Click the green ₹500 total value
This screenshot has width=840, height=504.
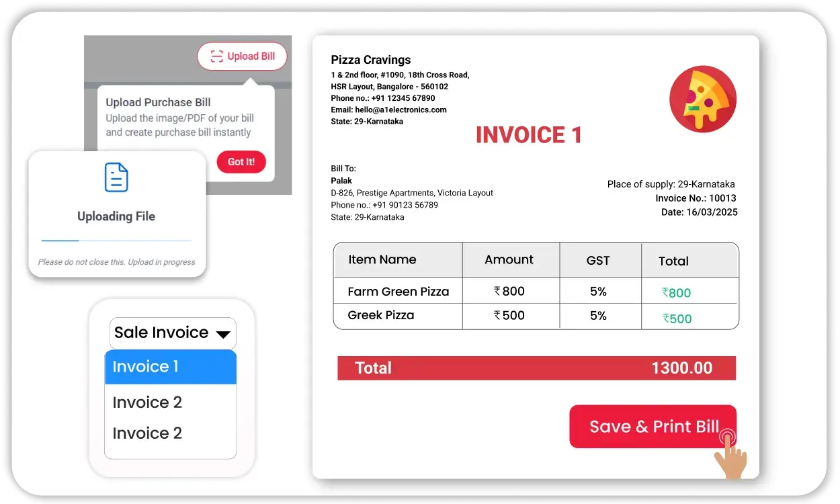tap(677, 319)
